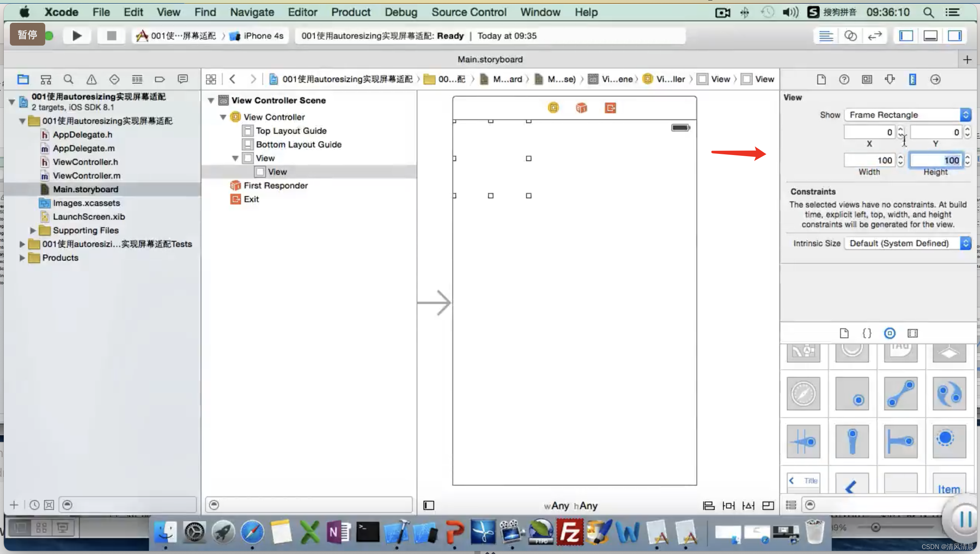Image resolution: width=980 pixels, height=554 pixels.
Task: Select Intrinsic Size dropdown option
Action: 908,243
